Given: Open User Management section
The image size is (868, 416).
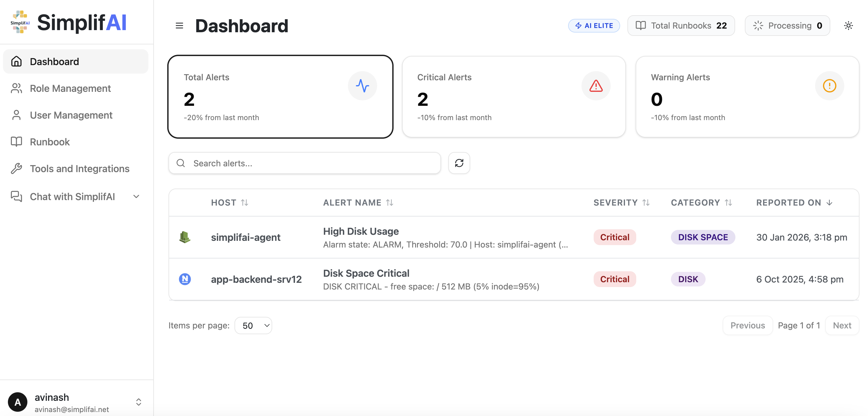Looking at the screenshot, I should pos(71,115).
